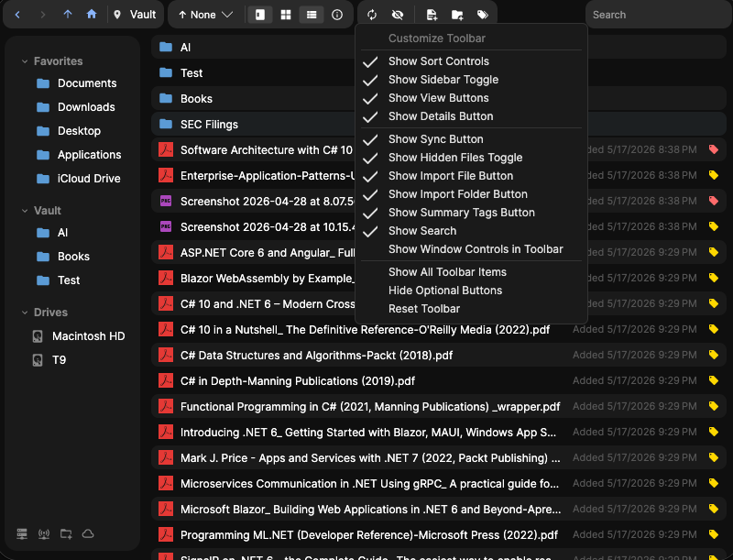Click the server icon in sidebar footer
733x560 pixels.
[x=22, y=533]
